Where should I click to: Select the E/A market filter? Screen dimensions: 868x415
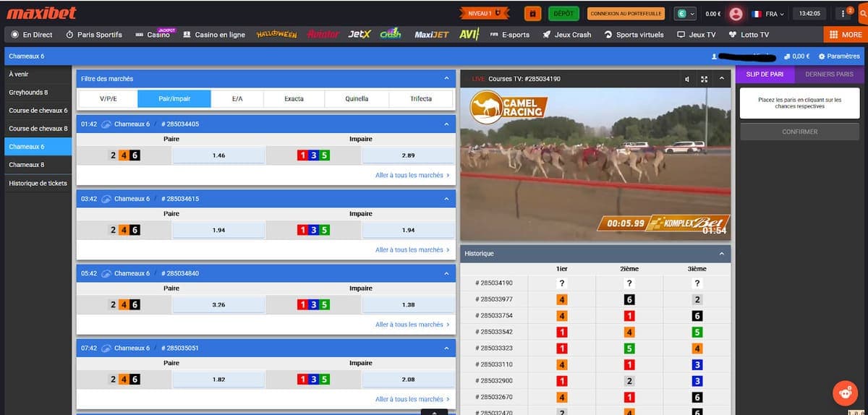click(x=237, y=98)
